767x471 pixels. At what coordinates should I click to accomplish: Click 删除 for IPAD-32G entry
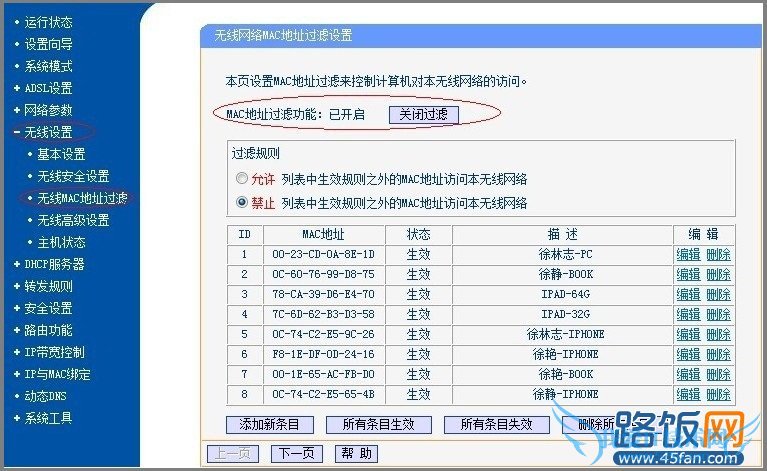click(719, 314)
